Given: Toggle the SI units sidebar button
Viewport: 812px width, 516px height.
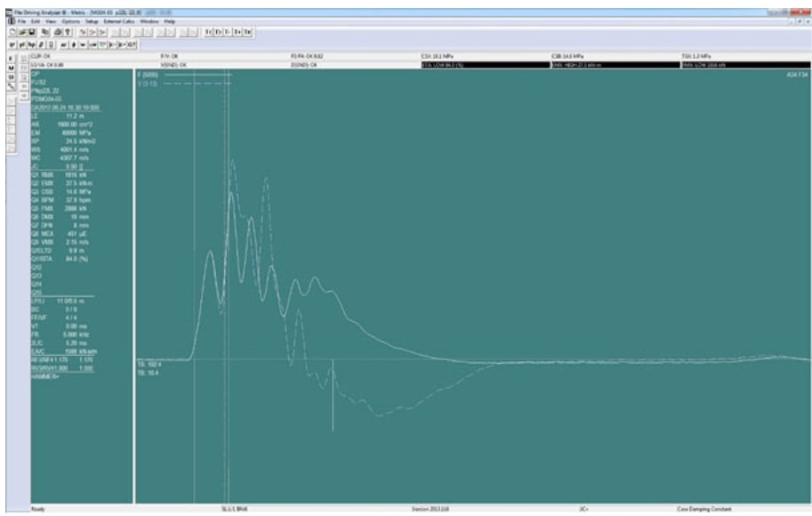Looking at the screenshot, I should pyautogui.click(x=11, y=76).
